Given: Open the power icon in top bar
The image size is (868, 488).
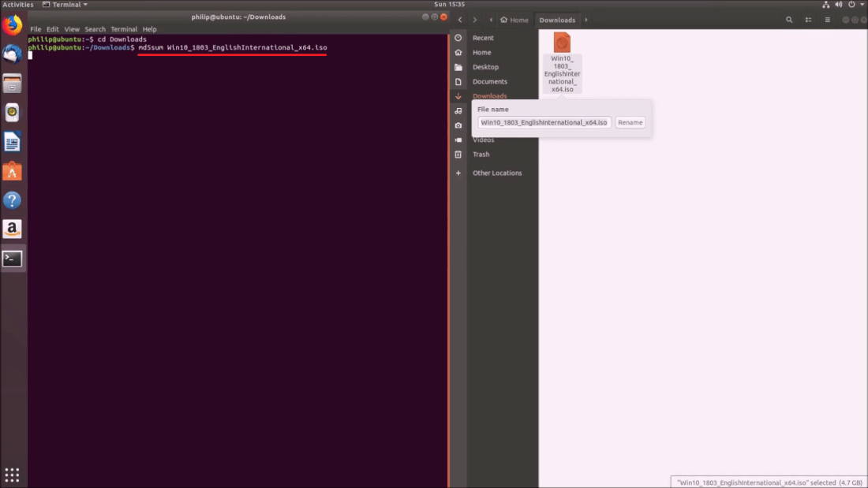Looking at the screenshot, I should coord(851,5).
